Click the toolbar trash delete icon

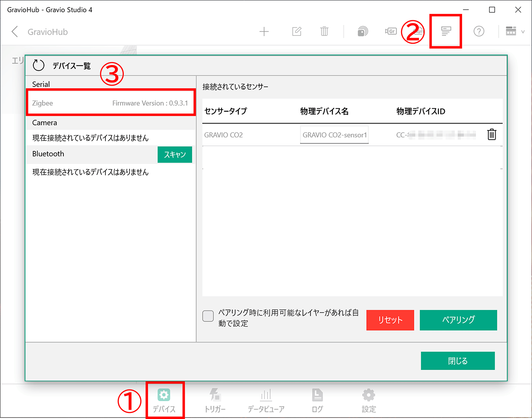coord(324,31)
